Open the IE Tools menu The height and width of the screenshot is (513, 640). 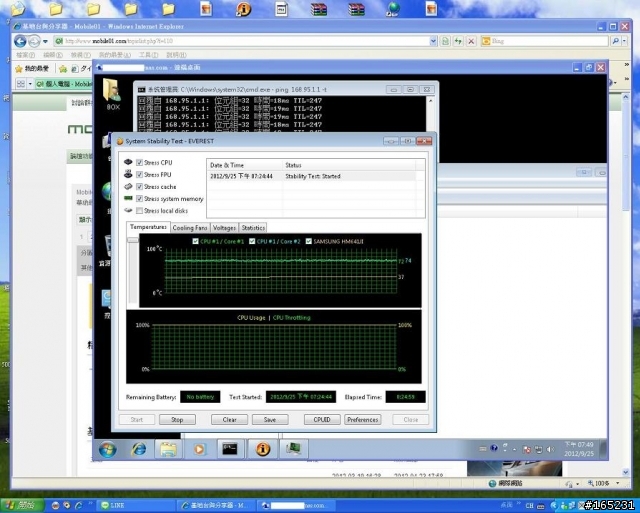tap(148, 55)
